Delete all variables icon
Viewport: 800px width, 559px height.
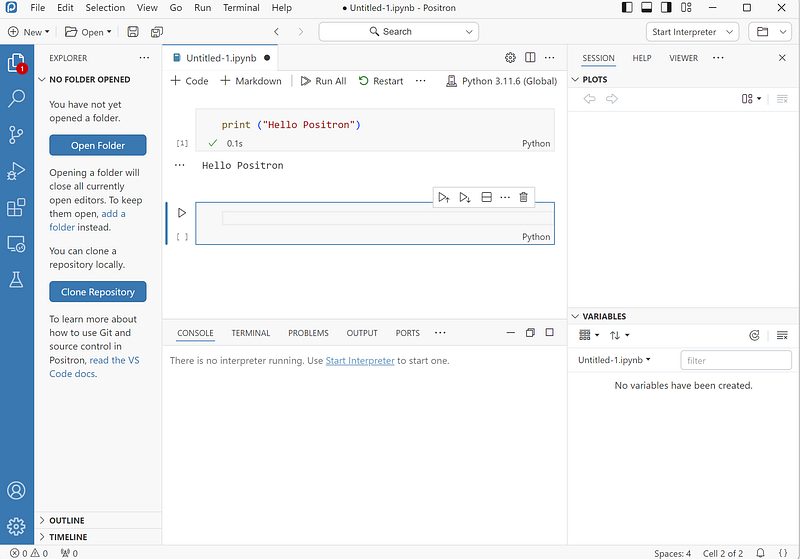click(782, 335)
